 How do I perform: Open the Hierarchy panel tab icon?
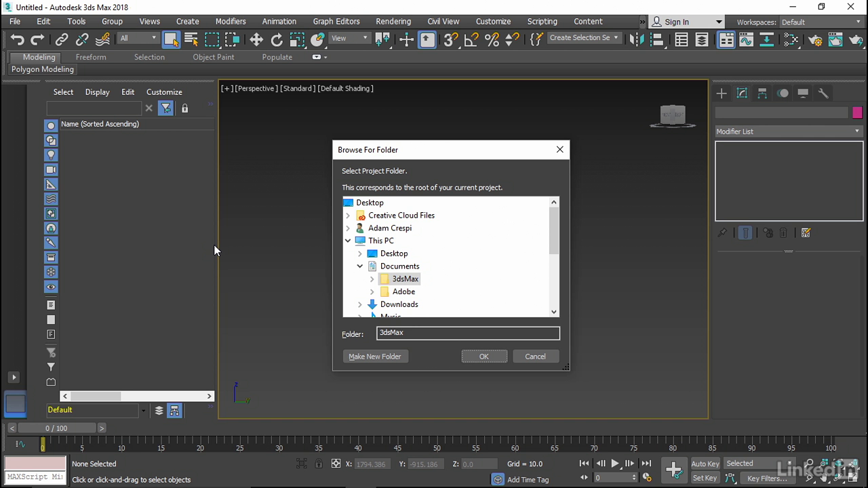762,94
